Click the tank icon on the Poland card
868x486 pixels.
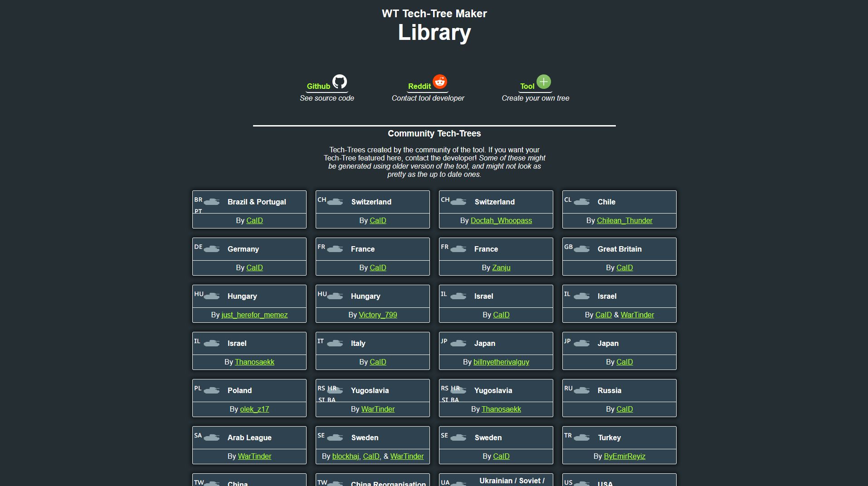point(212,390)
